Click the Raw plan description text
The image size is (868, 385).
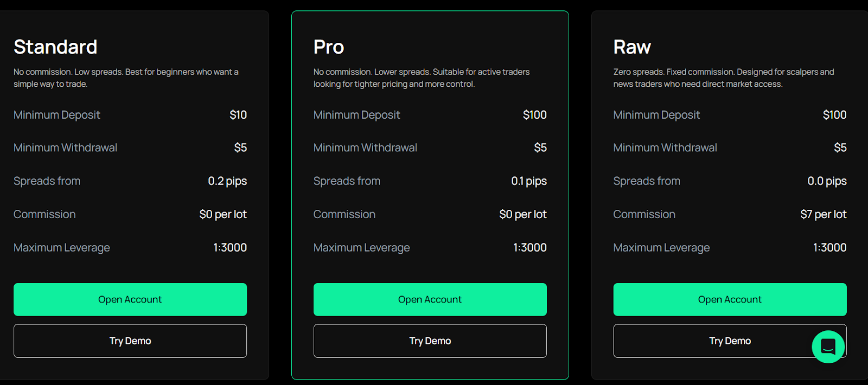(723, 78)
